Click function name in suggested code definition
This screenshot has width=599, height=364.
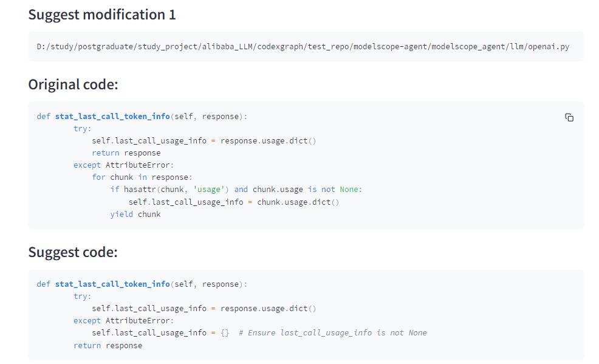pyautogui.click(x=112, y=284)
